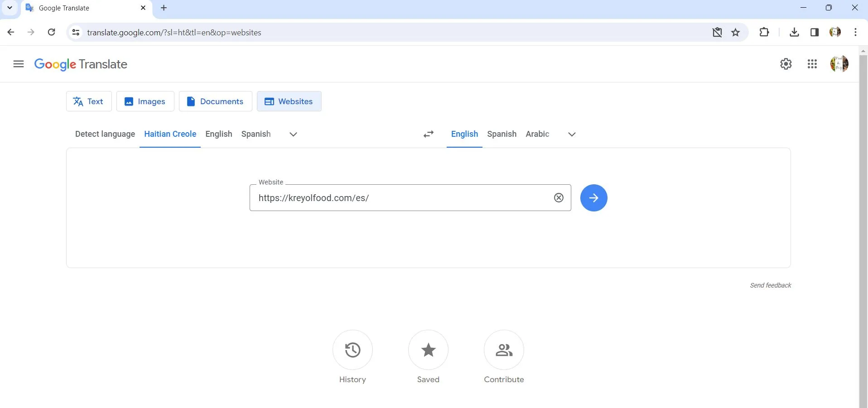Select Arabic as target language

[537, 134]
